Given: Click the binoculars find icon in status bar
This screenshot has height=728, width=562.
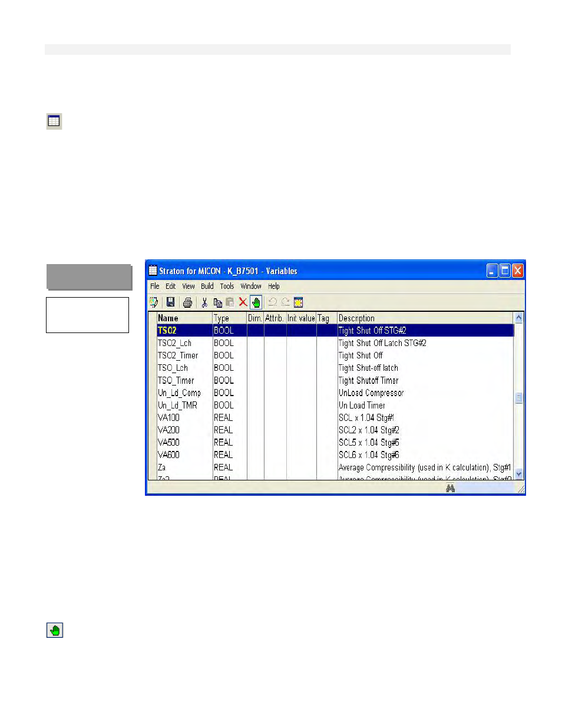Looking at the screenshot, I should coord(451,488).
